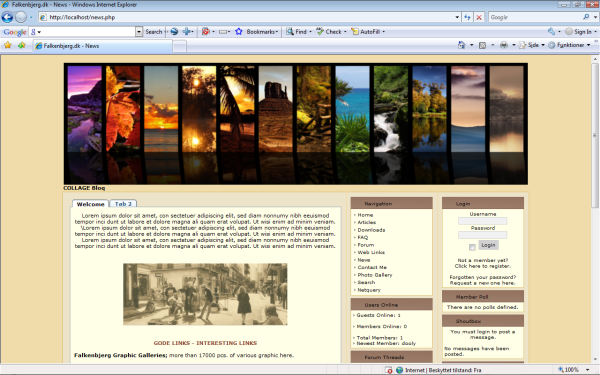The image size is (600, 375).
Task: Click the Favorites Center star icon
Action: click(x=8, y=45)
